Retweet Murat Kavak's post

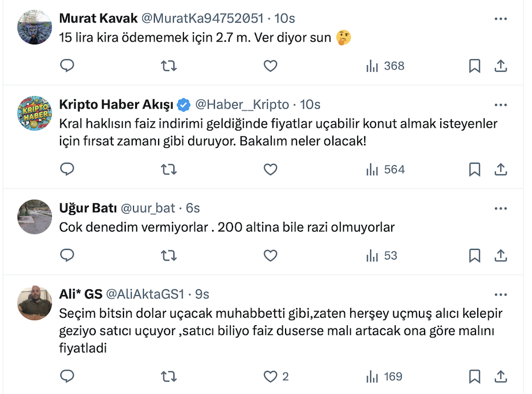point(168,66)
